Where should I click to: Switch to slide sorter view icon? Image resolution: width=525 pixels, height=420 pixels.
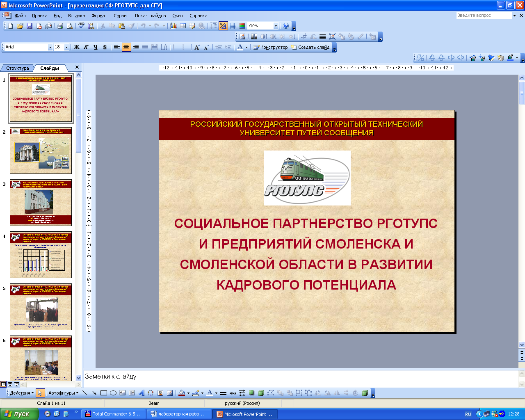(x=10, y=384)
